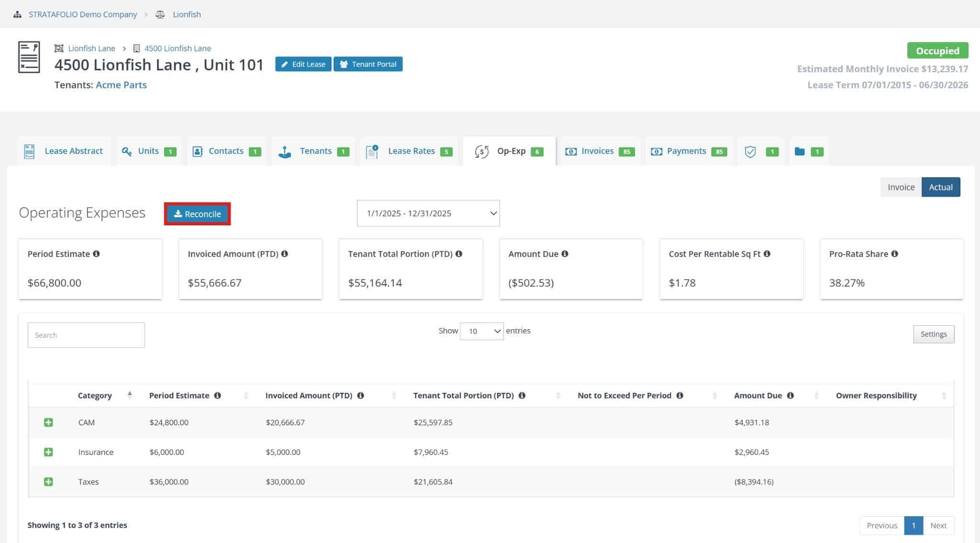Click the Search input field

86,335
